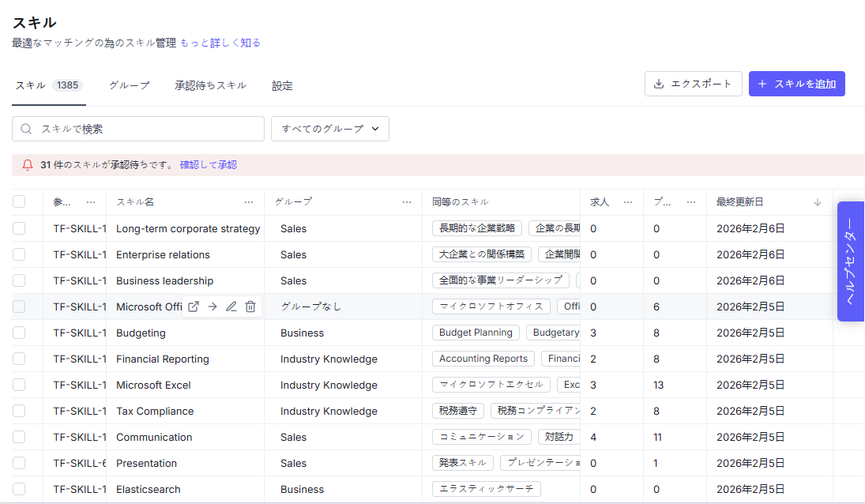The image size is (865, 504).
Task: Expand the すべてのグループ dropdown filter
Action: (330, 129)
